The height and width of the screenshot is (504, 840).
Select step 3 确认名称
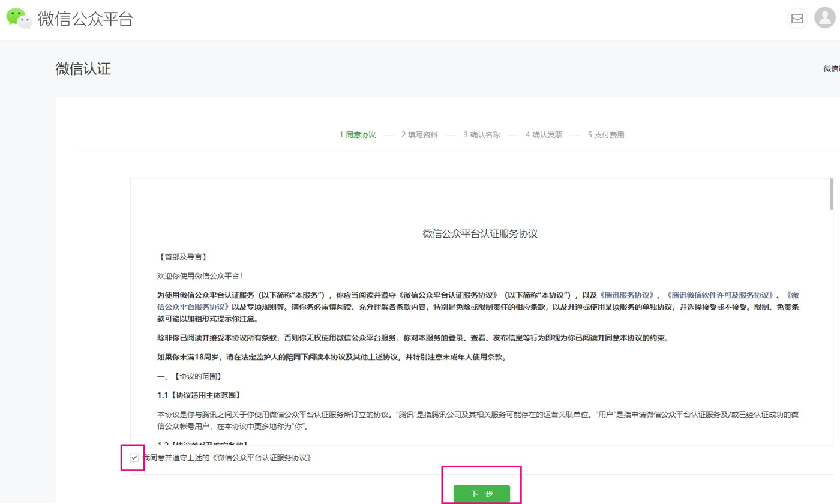(482, 135)
